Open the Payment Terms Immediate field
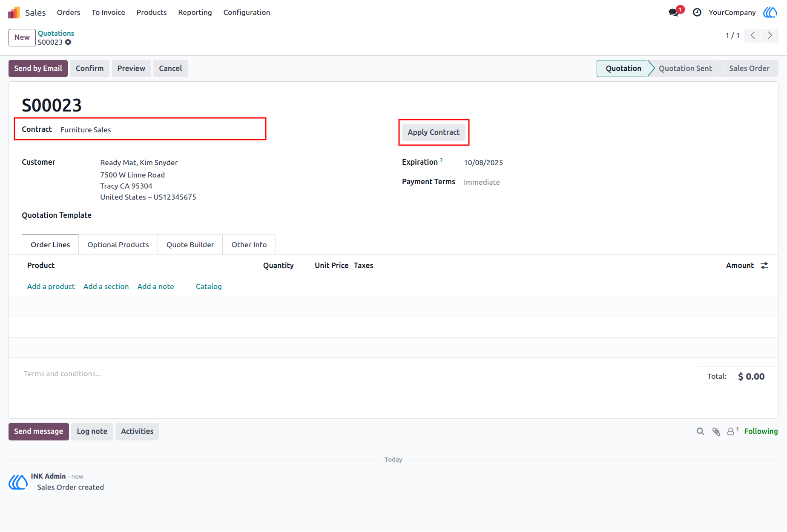787x532 pixels. coord(482,182)
